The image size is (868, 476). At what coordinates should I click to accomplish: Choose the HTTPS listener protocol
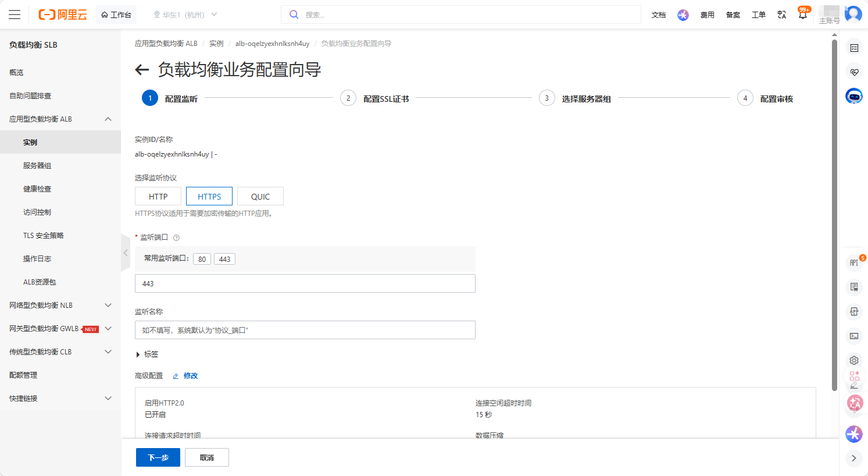point(209,197)
